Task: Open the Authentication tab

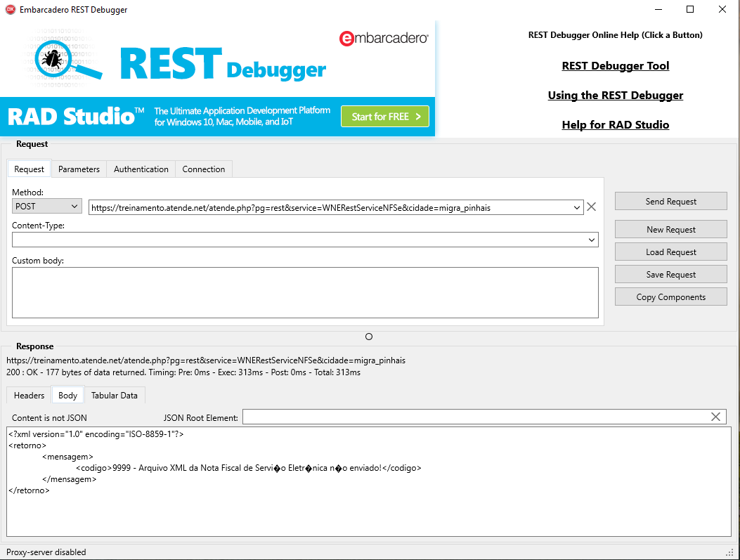Action: 141,169
